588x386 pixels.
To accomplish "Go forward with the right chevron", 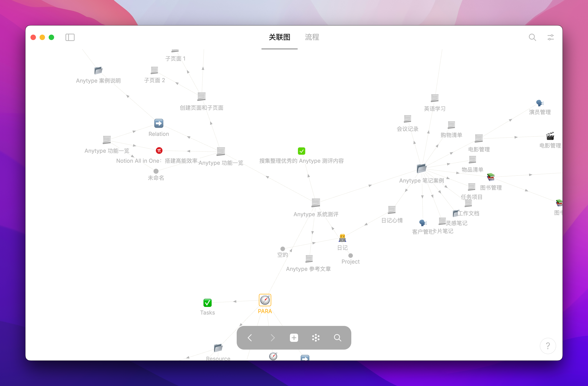I will click(x=272, y=338).
